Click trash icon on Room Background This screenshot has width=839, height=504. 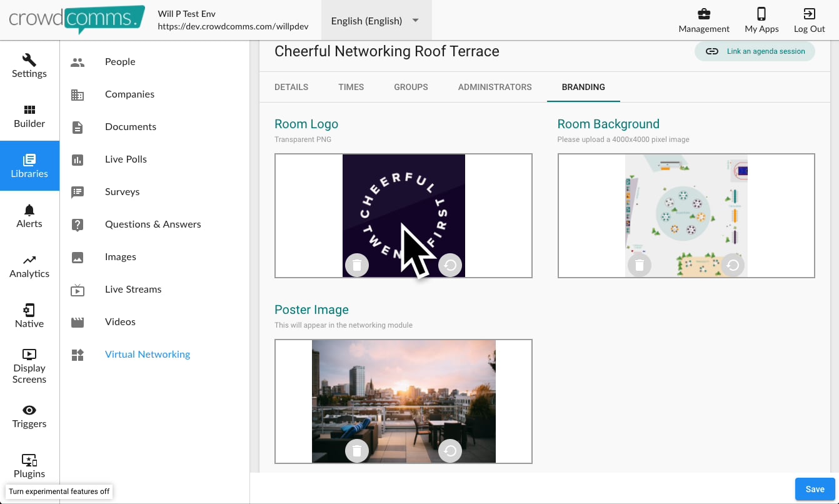click(x=639, y=265)
